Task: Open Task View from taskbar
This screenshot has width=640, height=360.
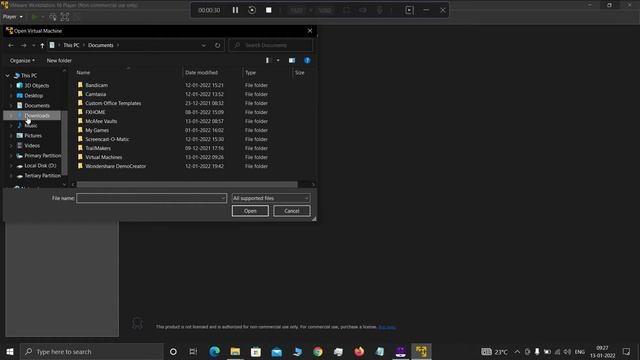Action: [x=193, y=351]
